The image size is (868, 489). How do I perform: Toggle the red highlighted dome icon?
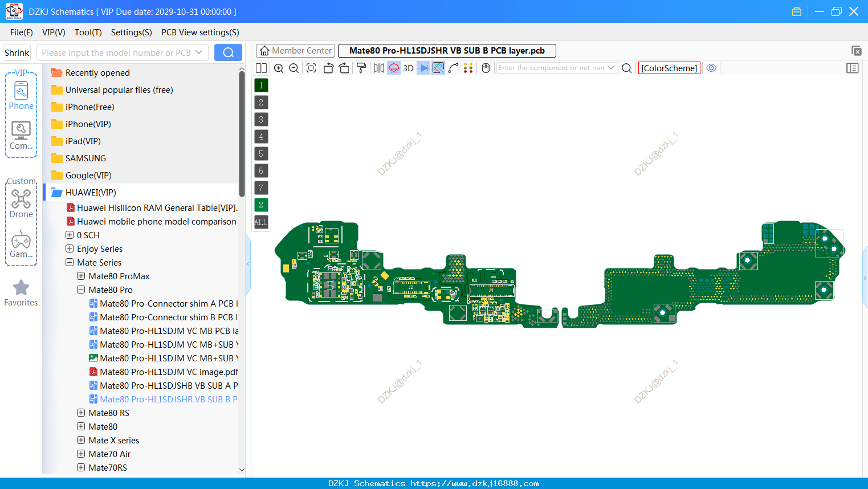[394, 68]
